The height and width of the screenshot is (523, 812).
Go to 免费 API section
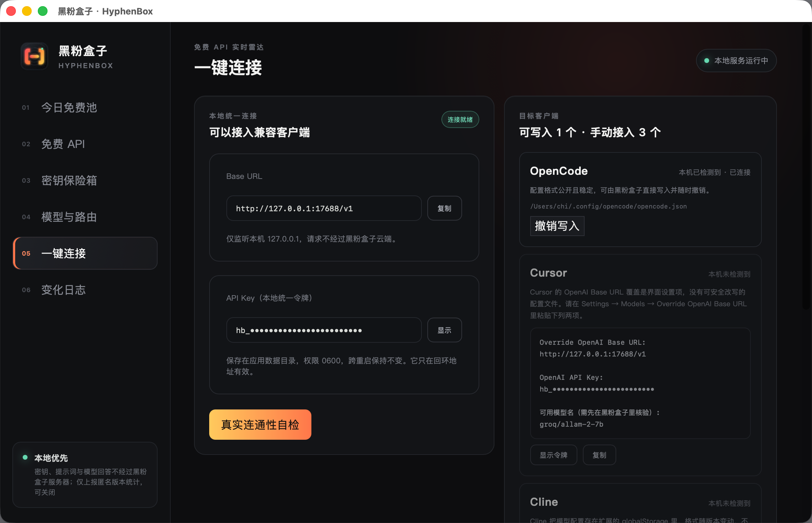pyautogui.click(x=85, y=144)
